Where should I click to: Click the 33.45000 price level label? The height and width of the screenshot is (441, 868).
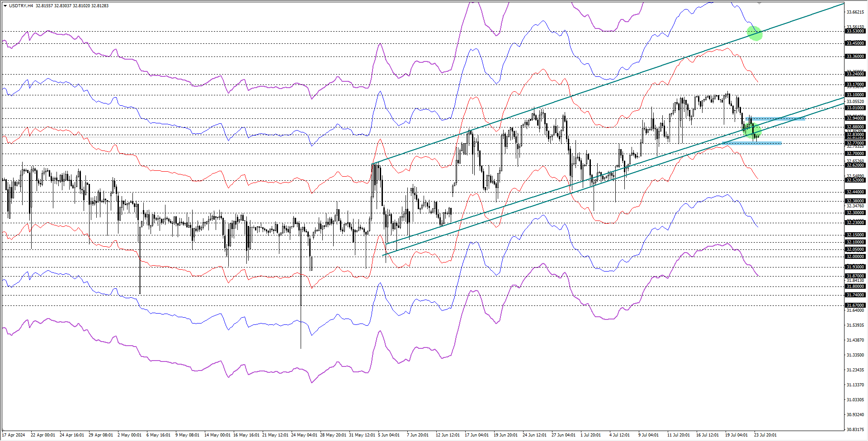click(855, 43)
